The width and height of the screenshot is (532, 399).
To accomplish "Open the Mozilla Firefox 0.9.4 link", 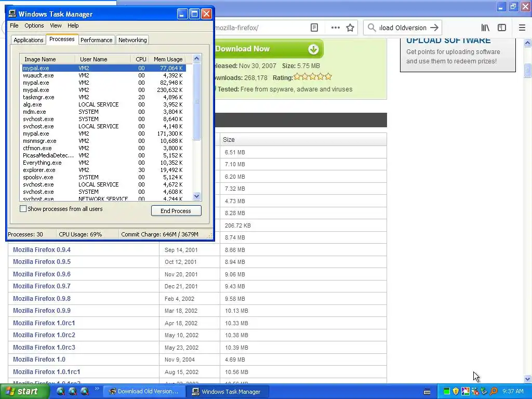I will tap(42, 250).
